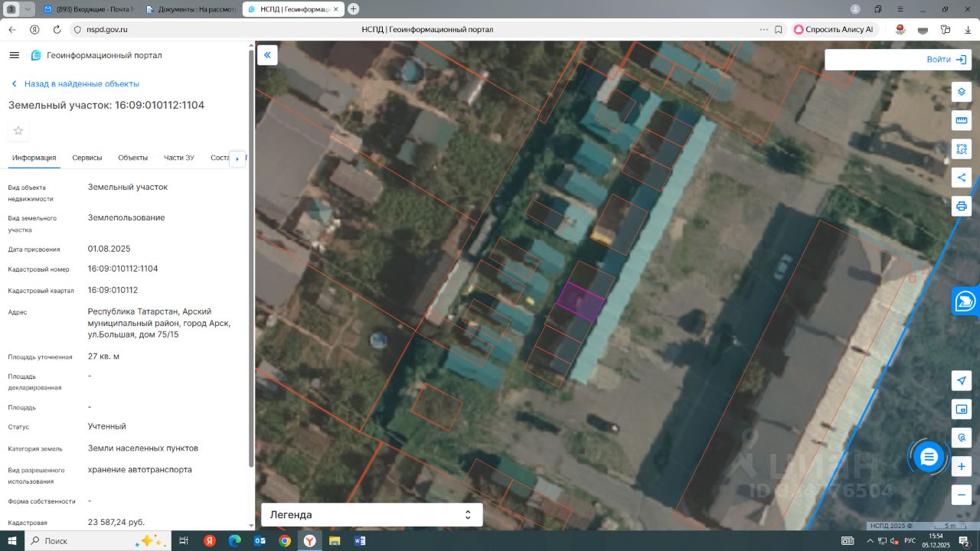Close the НСПД browser tab
Image resolution: width=980 pixels, height=551 pixels.
(335, 9)
